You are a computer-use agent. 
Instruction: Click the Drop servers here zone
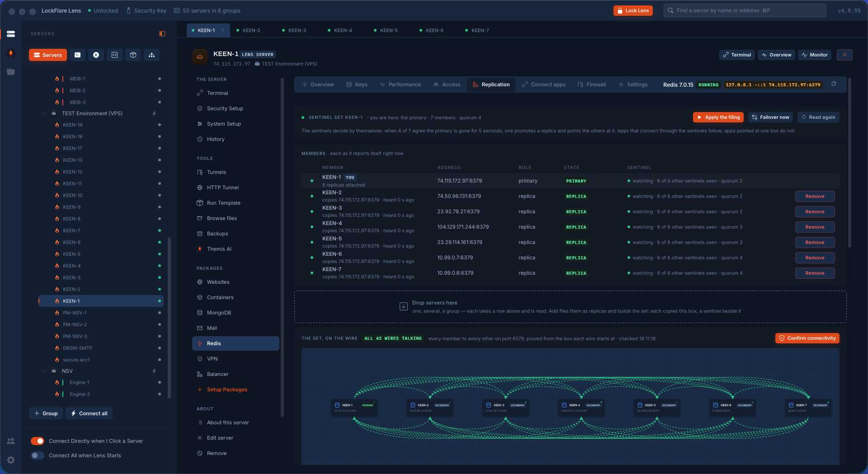570,307
